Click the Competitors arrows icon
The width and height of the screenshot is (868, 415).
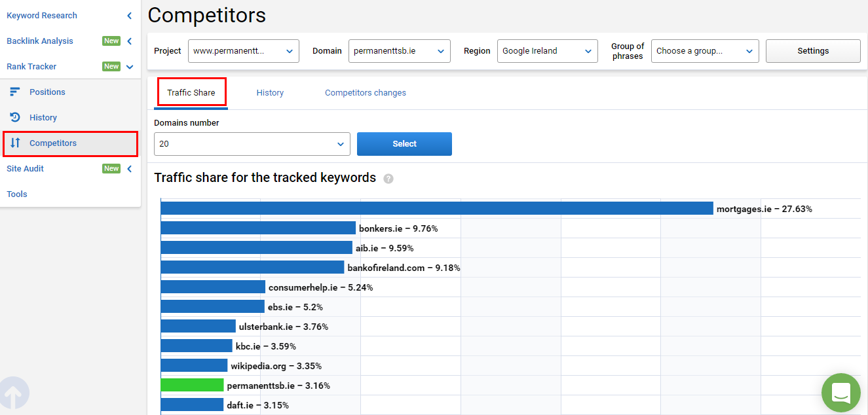pos(15,143)
